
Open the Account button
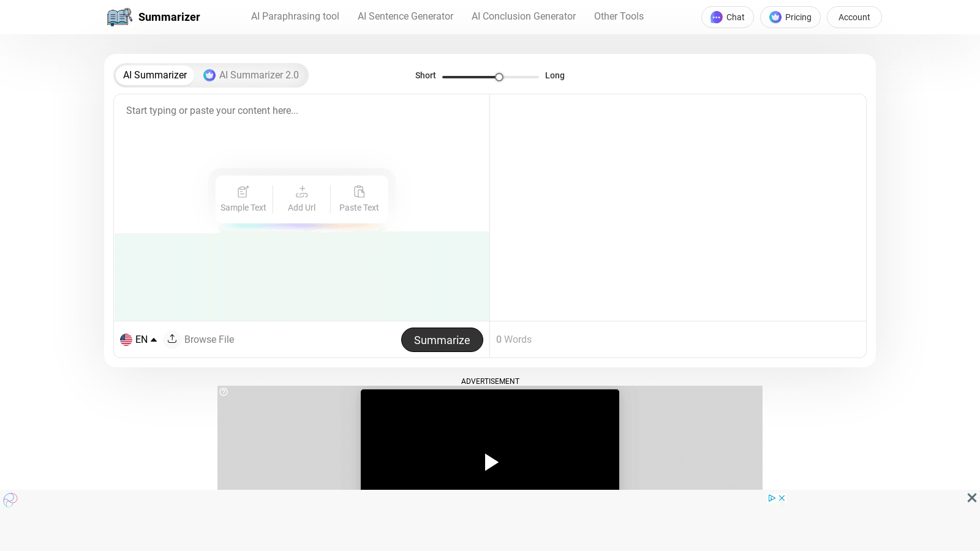point(854,17)
